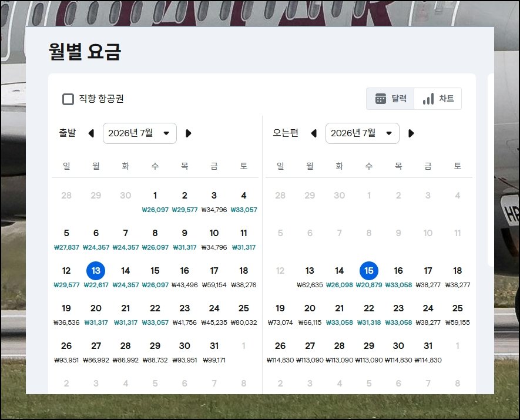Select departure July 27 in 출발 calendar
The image size is (520, 420).
[96, 352]
